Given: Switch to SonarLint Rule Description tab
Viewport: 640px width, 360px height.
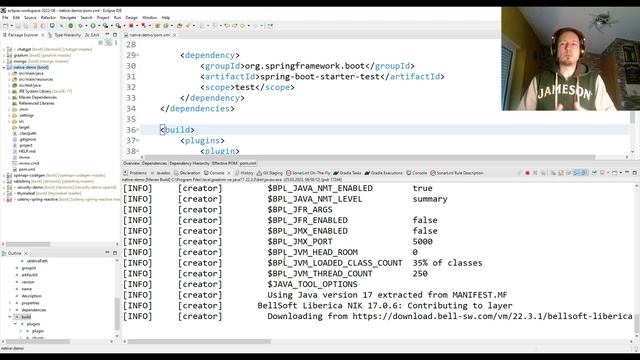Looking at the screenshot, I should 457,173.
